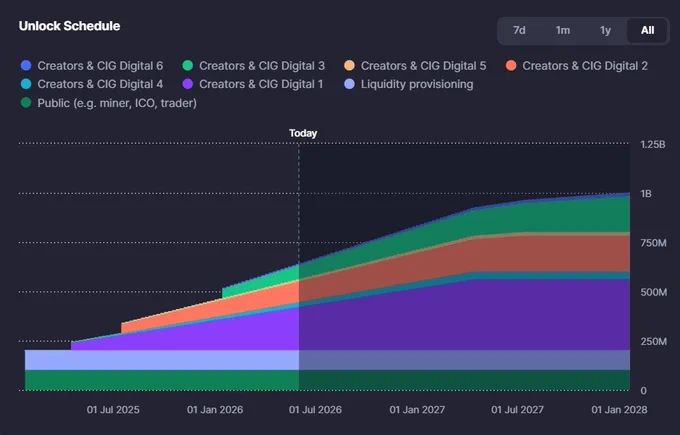
Task: Hide the Creators & CIG Digital 5 series label
Action: click(x=424, y=66)
